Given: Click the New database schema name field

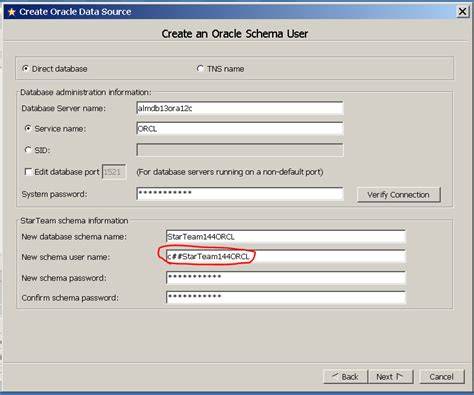Looking at the screenshot, I should click(x=286, y=237).
